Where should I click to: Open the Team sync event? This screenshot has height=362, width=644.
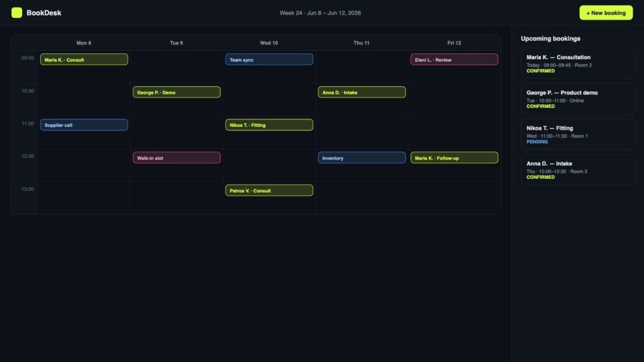(x=269, y=60)
